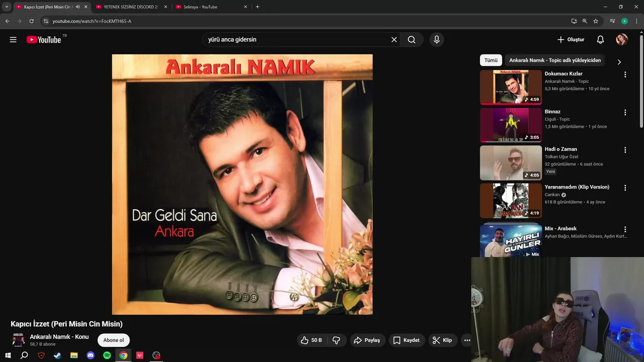Close the Selinsya - YouTube tab
This screenshot has height=362, width=644.
click(246, 7)
